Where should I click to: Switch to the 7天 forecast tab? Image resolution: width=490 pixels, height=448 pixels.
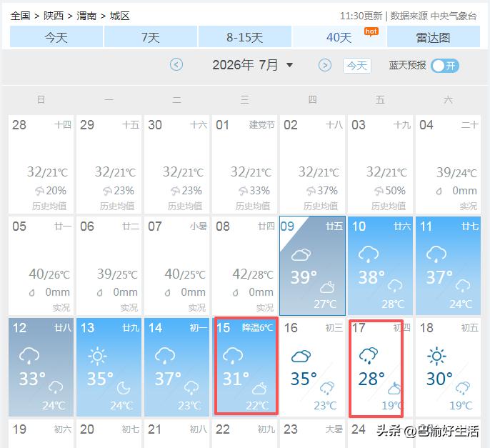(151, 37)
